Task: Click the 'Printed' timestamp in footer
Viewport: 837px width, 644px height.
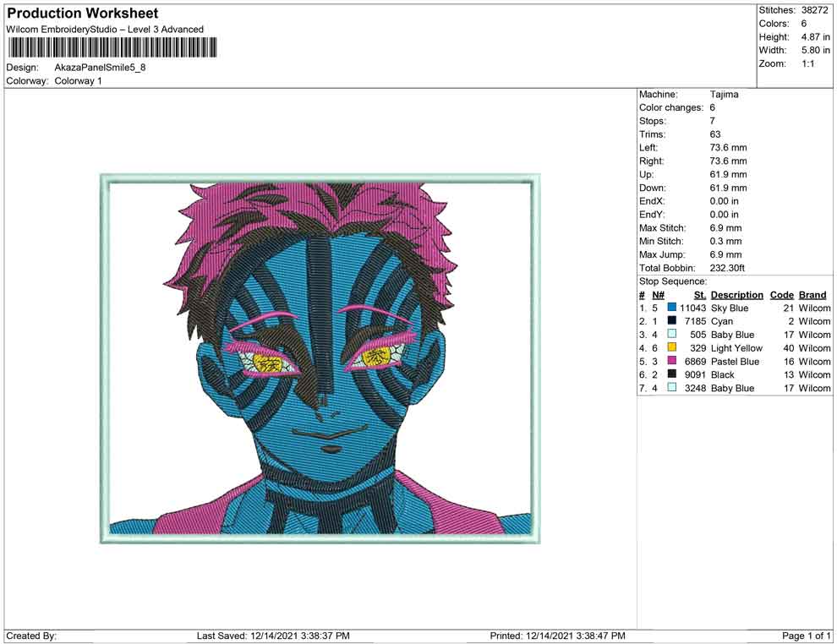Action: pyautogui.click(x=557, y=636)
